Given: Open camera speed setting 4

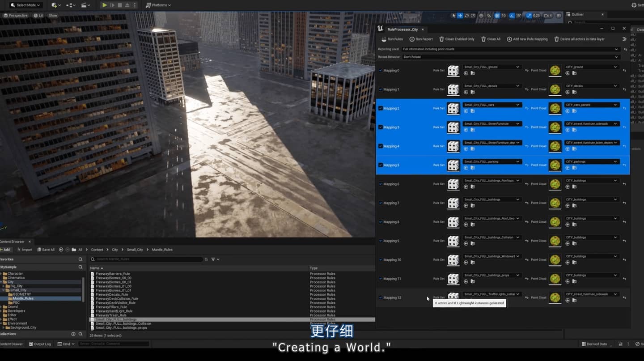Looking at the screenshot, I should click(x=548, y=15).
